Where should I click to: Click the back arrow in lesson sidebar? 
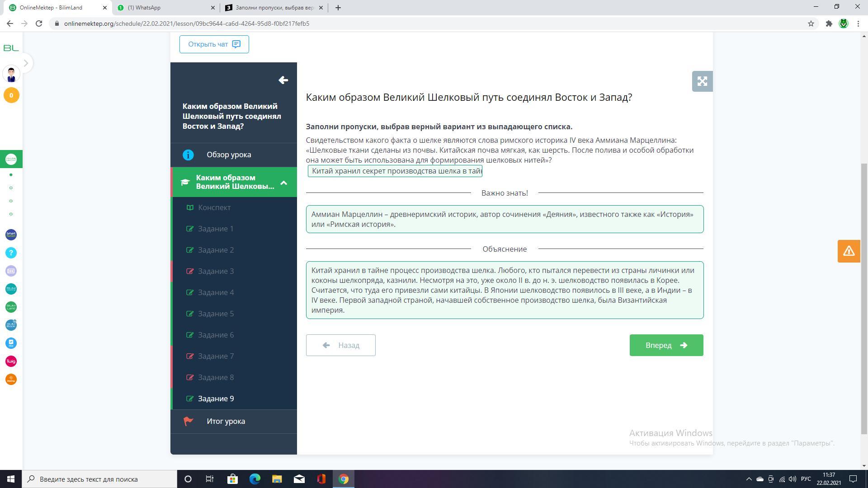[283, 80]
